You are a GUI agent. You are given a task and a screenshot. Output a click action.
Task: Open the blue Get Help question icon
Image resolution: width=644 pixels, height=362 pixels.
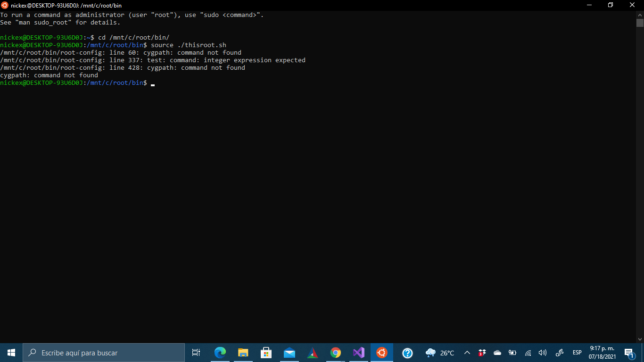[407, 353]
